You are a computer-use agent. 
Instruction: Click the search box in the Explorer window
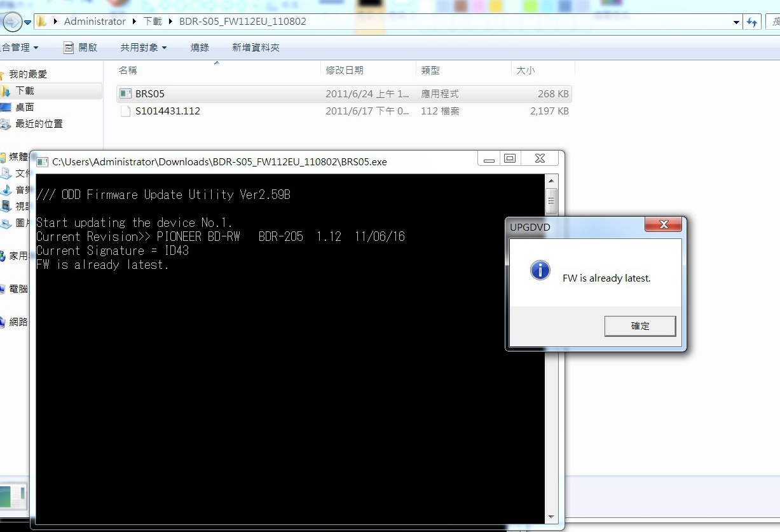point(774,22)
